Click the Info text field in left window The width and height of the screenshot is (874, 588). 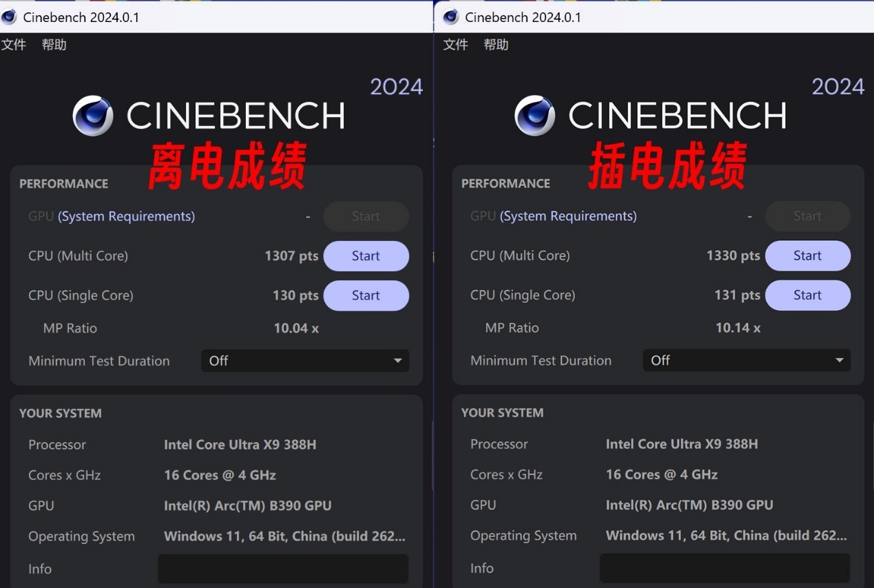pos(283,569)
